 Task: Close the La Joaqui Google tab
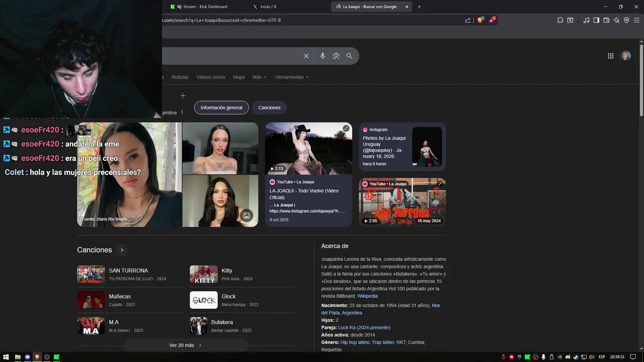(x=407, y=7)
